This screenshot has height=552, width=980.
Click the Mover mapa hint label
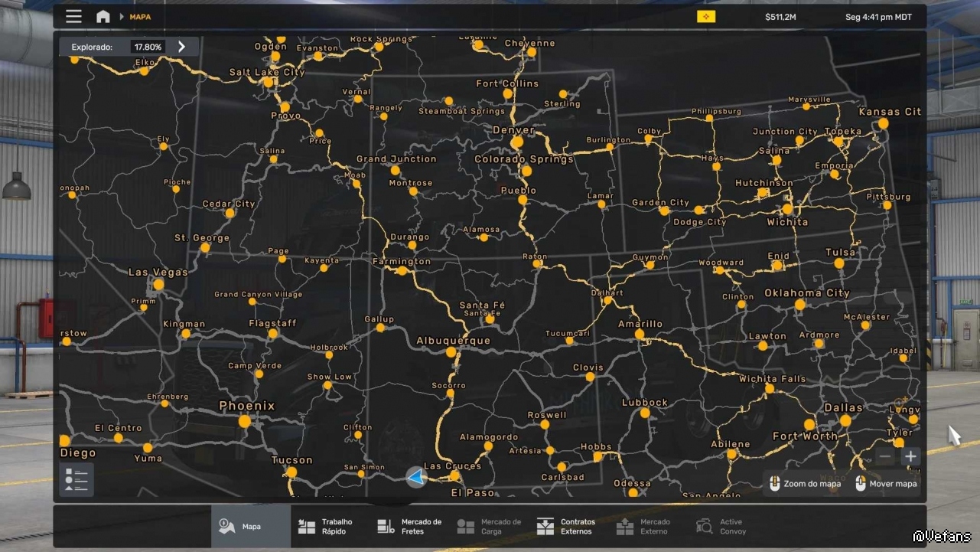pyautogui.click(x=893, y=484)
